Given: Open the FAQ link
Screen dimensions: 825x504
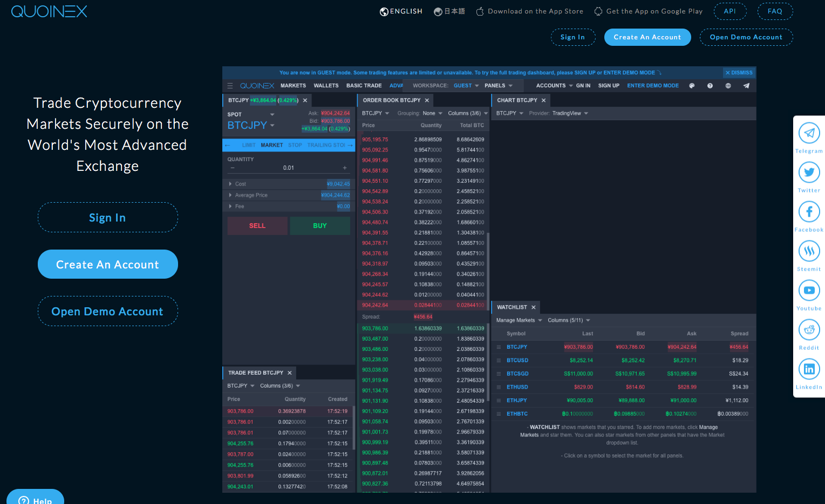Looking at the screenshot, I should 775,11.
